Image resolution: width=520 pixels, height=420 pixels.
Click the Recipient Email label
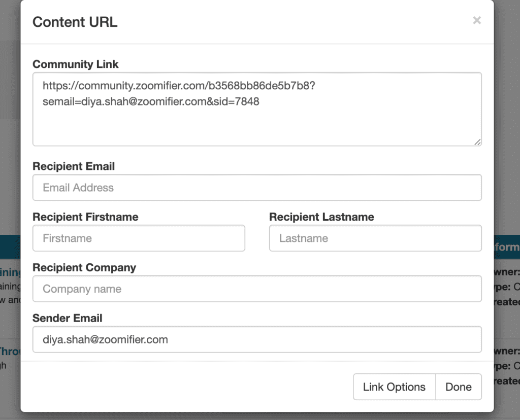74,166
